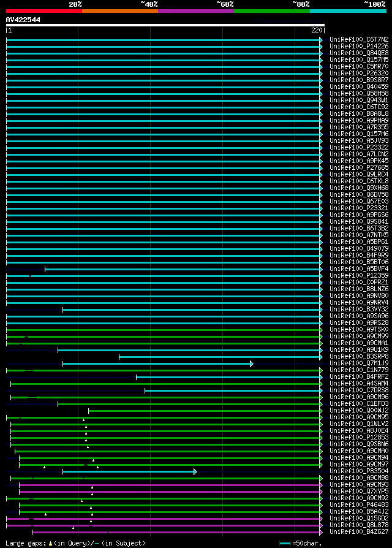Open UniRef100_A9U1K9 entry
Screen dimensions: 392x548
359,350
